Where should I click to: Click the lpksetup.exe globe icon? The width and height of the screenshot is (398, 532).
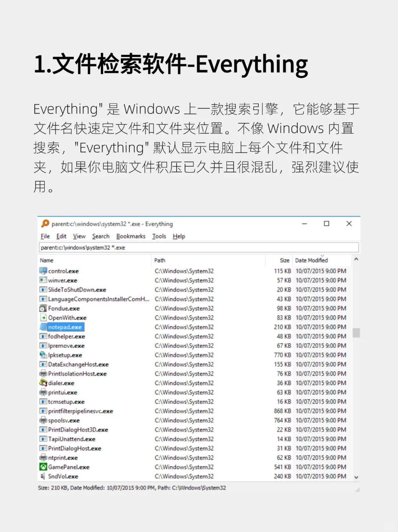(43, 355)
